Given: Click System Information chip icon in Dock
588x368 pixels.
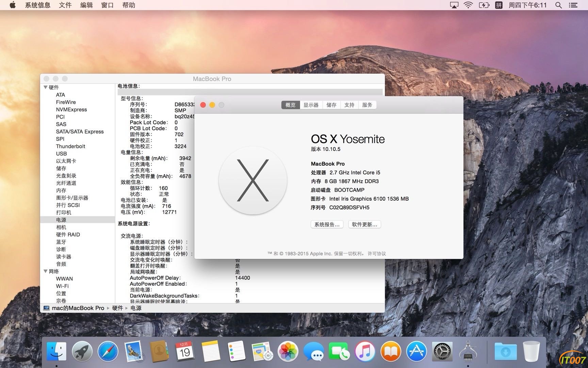Looking at the screenshot, I should tap(468, 351).
